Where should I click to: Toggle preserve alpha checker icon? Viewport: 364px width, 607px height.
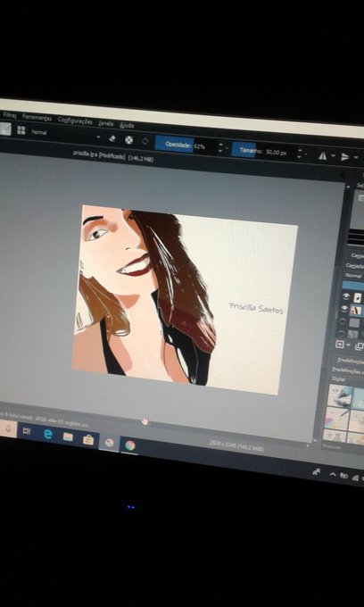(x=128, y=140)
